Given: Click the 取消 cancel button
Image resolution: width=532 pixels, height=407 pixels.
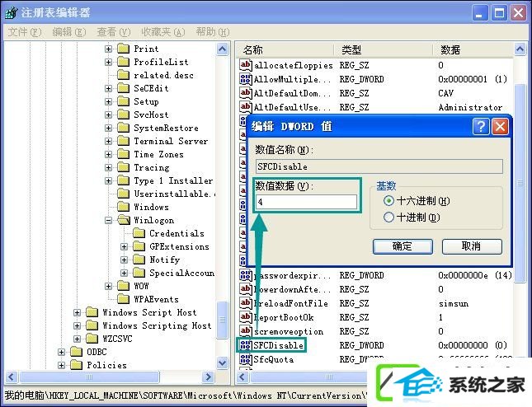Looking at the screenshot, I should [472, 246].
